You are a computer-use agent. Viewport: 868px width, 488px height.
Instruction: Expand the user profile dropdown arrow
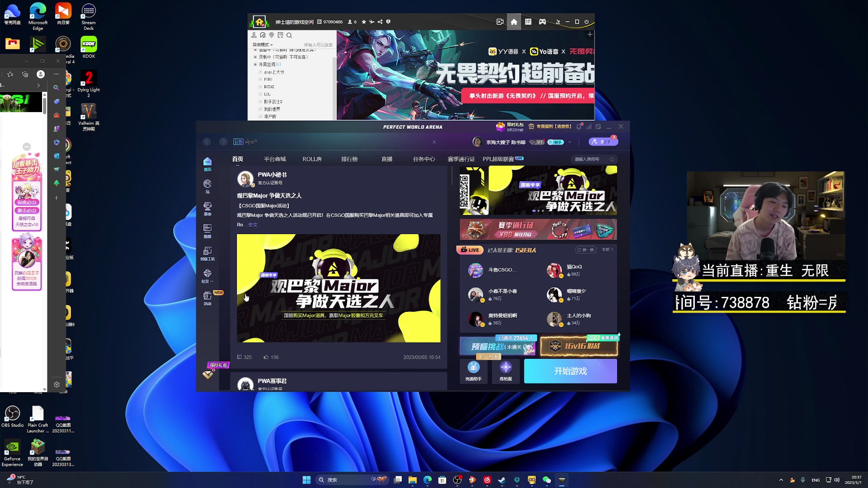tap(570, 142)
